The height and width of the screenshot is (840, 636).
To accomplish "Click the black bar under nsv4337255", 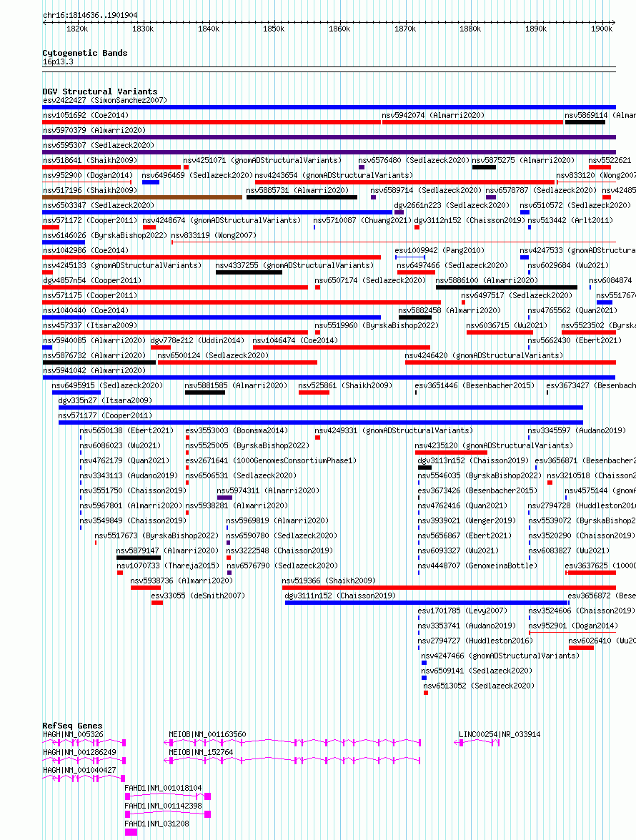I will coord(249,272).
